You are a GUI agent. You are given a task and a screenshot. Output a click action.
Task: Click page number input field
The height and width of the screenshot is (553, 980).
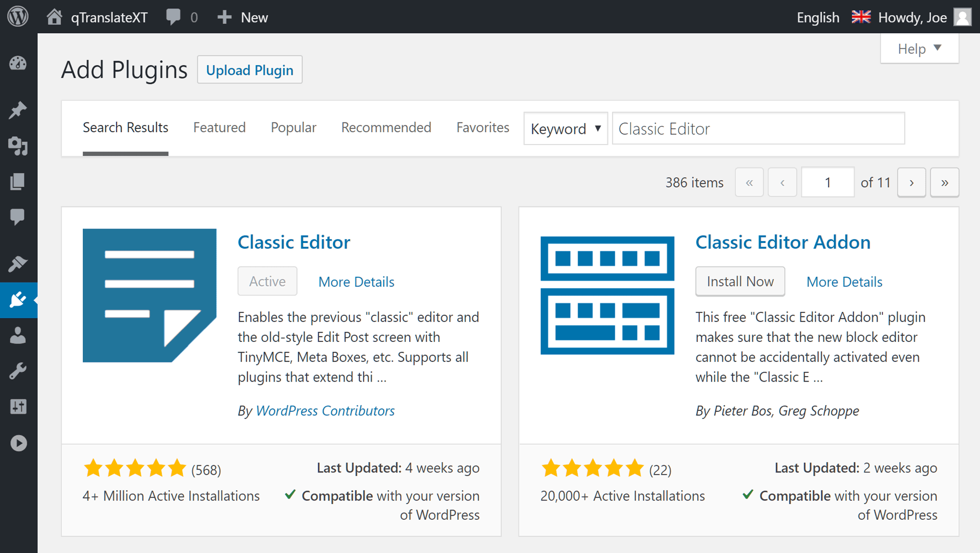point(827,182)
